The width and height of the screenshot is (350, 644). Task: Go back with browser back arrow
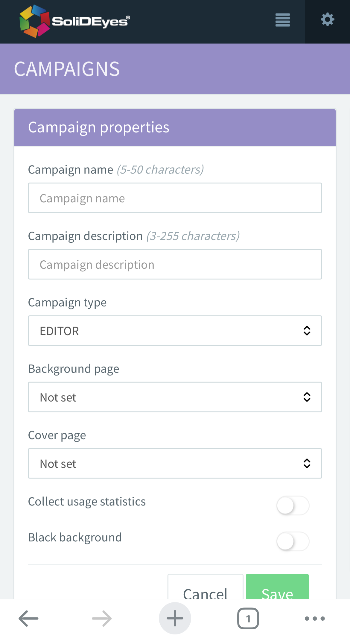point(28,618)
